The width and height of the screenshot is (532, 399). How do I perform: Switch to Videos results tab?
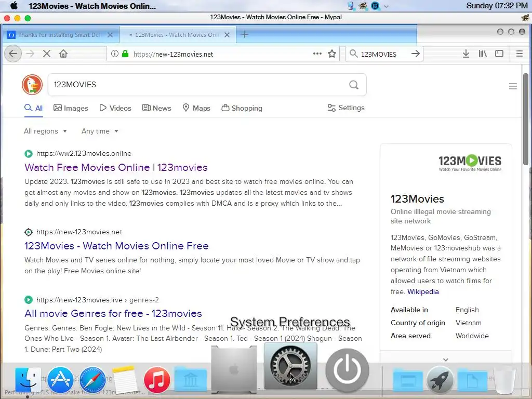[115, 108]
